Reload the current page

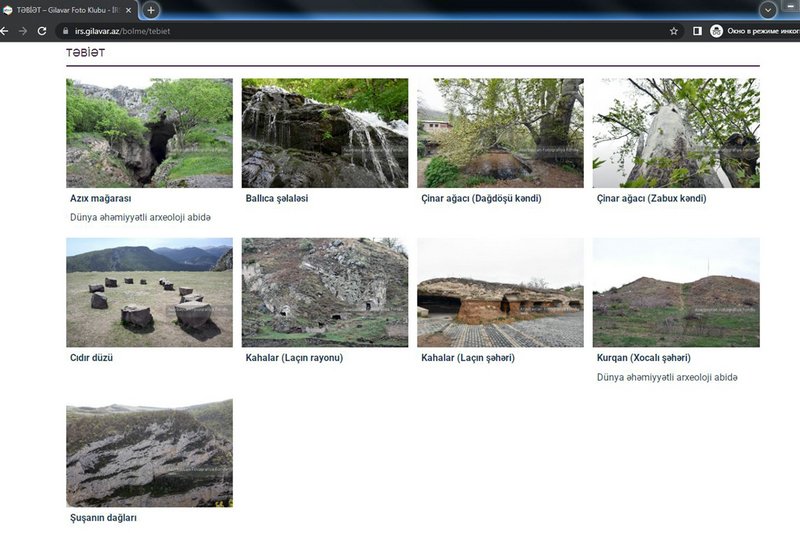tap(42, 31)
